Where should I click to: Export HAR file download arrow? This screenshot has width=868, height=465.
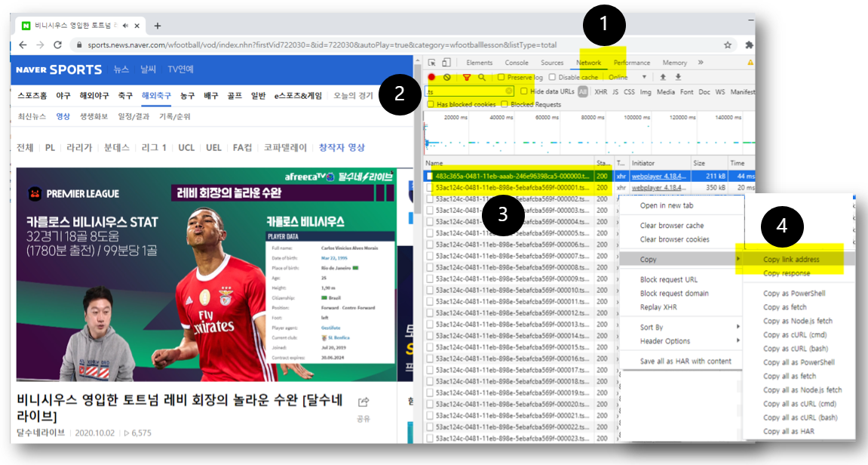point(678,77)
